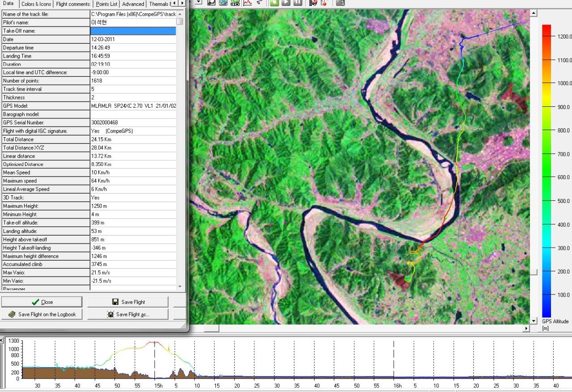Click the floppy disk icon on Save Flight
This screenshot has height=392, width=572.
pos(115,302)
